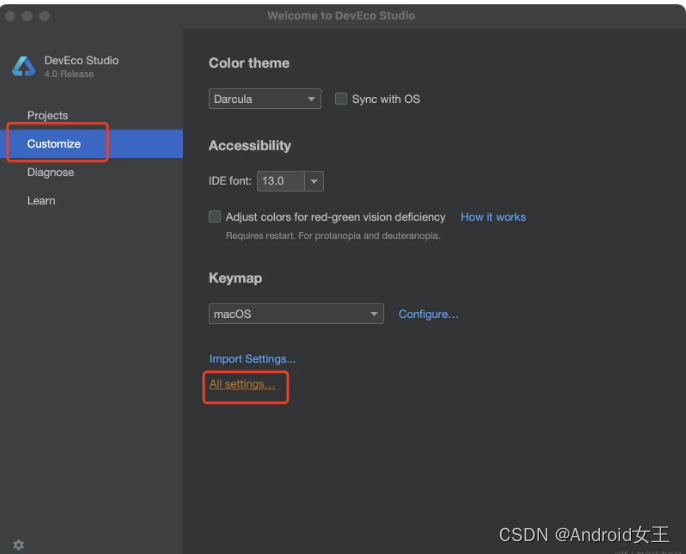
Task: Enable the Sync with OS checkbox
Action: [x=341, y=99]
